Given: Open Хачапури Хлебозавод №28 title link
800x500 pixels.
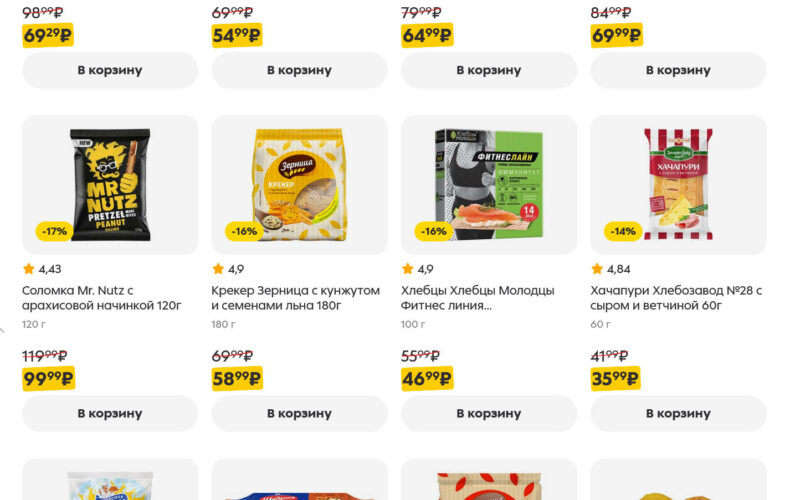Looking at the screenshot, I should 676,298.
